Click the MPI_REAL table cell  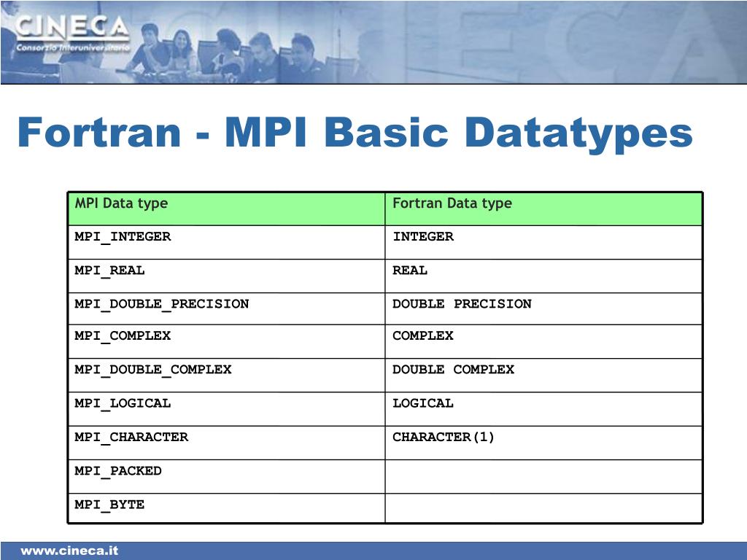(226, 276)
